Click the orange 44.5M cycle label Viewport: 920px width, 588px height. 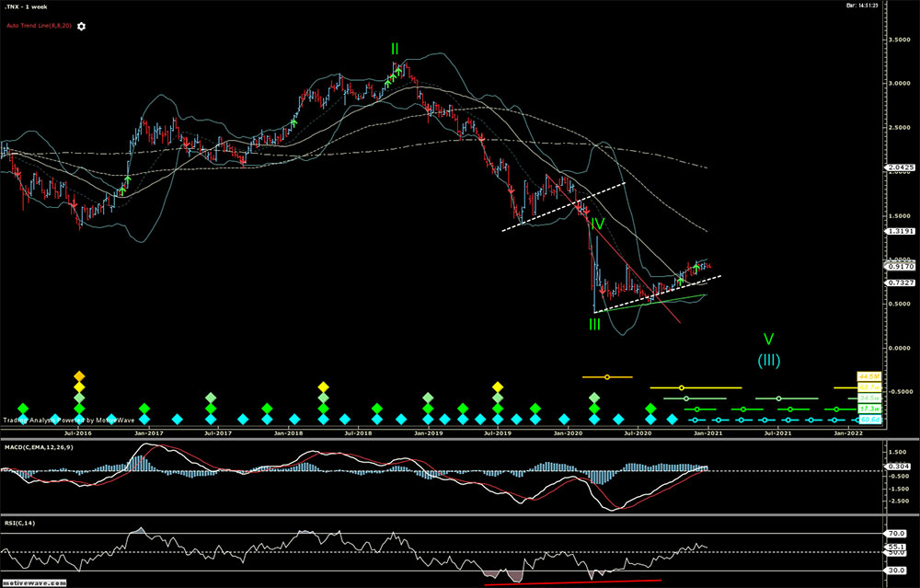click(x=869, y=376)
